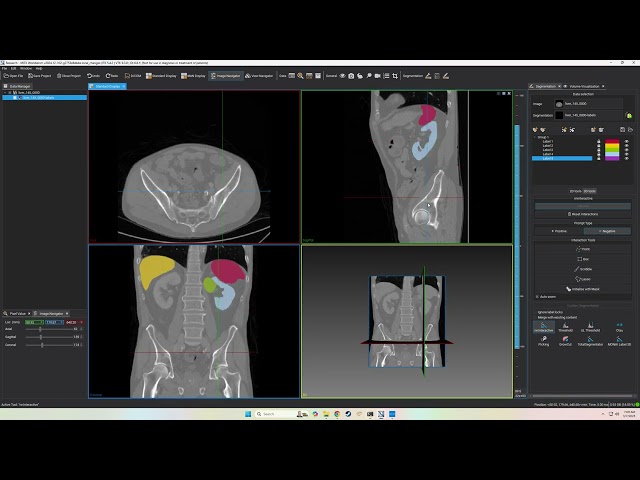Select the Otsu segmentation tool
640x480 pixels.
click(619, 327)
